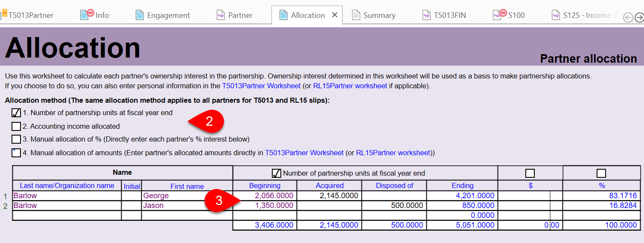Click the Ending column header
The width and height of the screenshot is (644, 243).
coord(463,185)
